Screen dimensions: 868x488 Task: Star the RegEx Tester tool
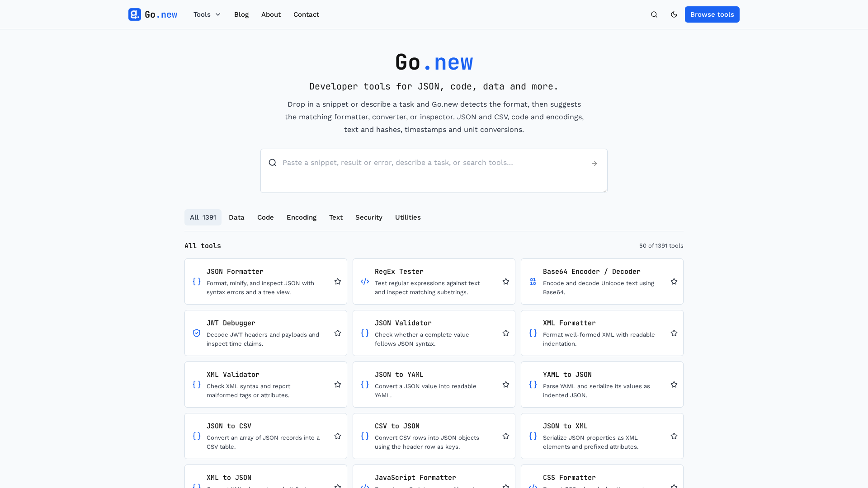point(506,282)
